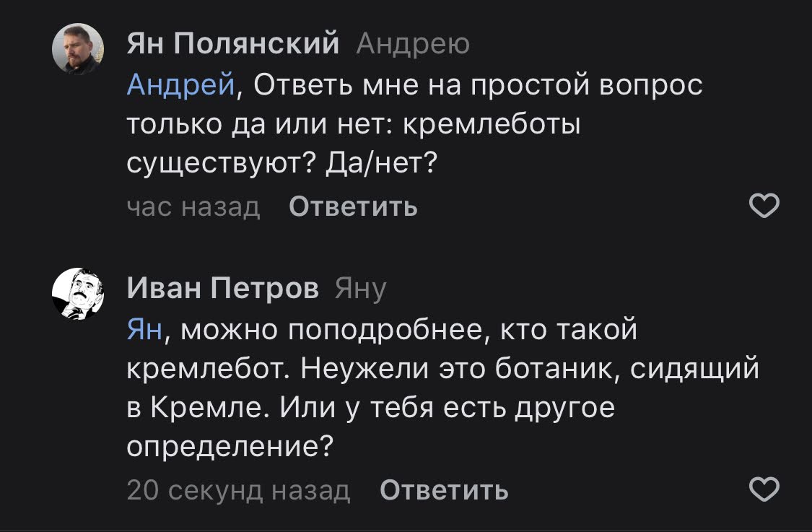Click the 'Яну' reply-to label
This screenshot has height=532, width=812.
point(361,289)
